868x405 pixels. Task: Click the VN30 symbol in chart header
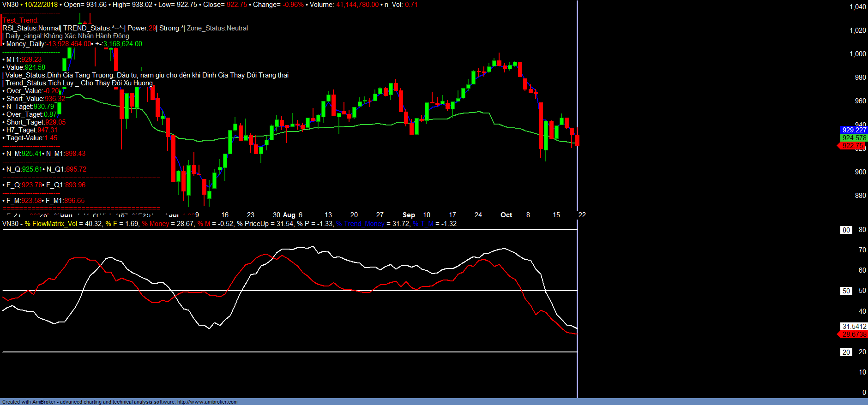tap(10, 5)
